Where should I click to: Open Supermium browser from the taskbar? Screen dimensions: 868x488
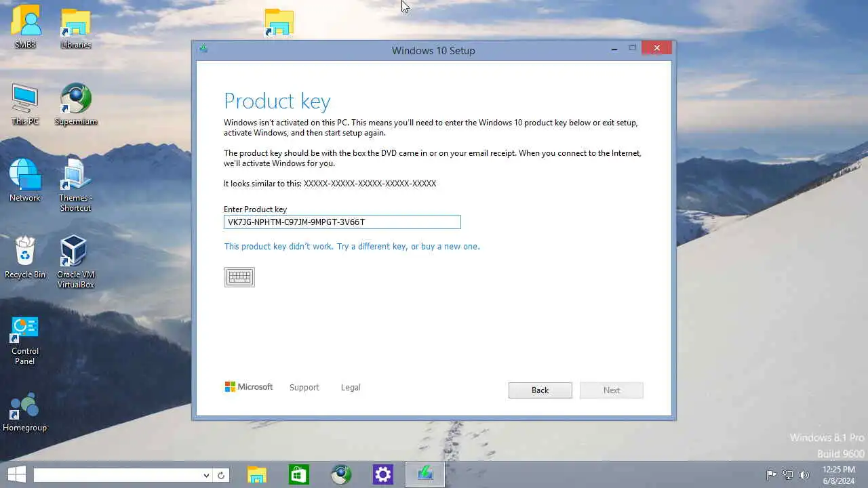341,474
